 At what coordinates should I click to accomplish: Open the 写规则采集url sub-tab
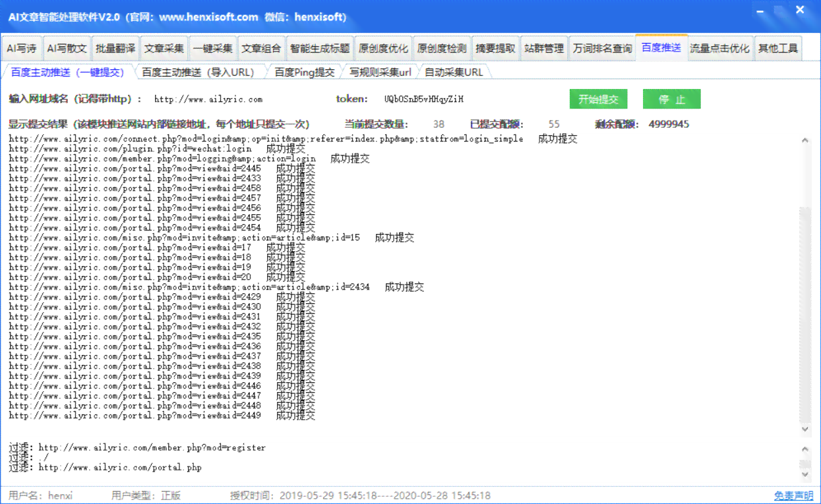380,72
